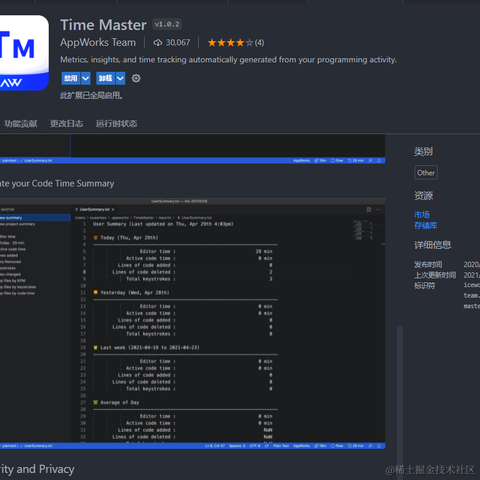Image resolution: width=480 pixels, height=480 pixels.
Task: Switch to the 功能贡献 tab
Action: click(21, 124)
